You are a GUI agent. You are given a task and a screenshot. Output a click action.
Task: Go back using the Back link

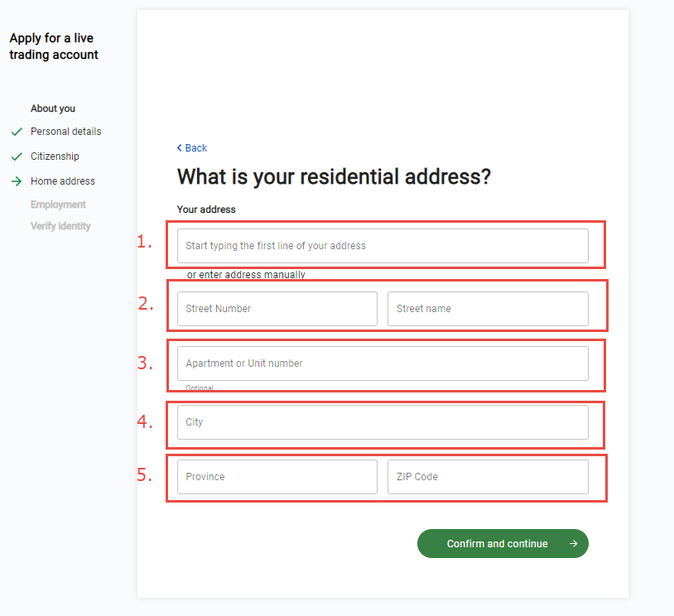pyautogui.click(x=195, y=148)
